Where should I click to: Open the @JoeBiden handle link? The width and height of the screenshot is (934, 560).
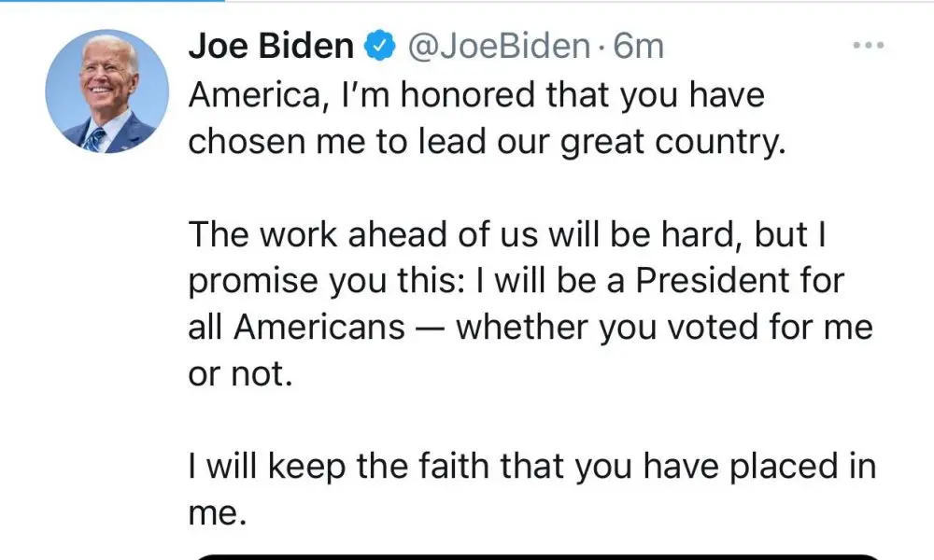(x=497, y=45)
